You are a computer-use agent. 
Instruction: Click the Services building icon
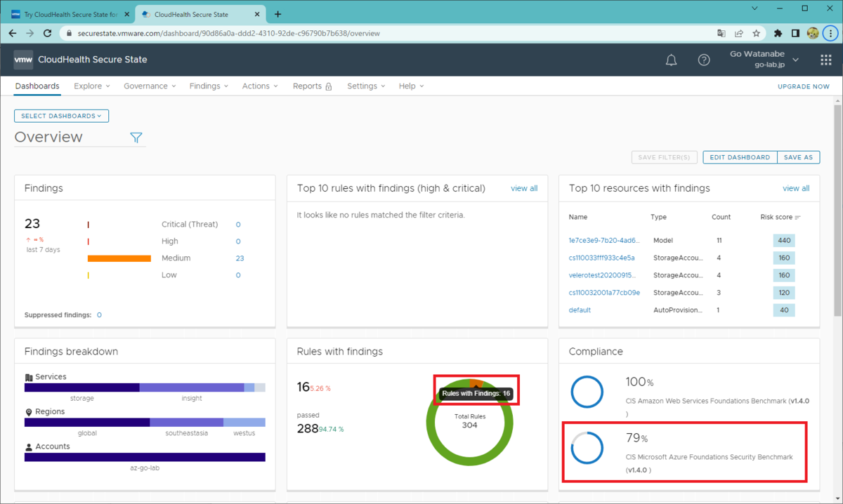tap(29, 377)
